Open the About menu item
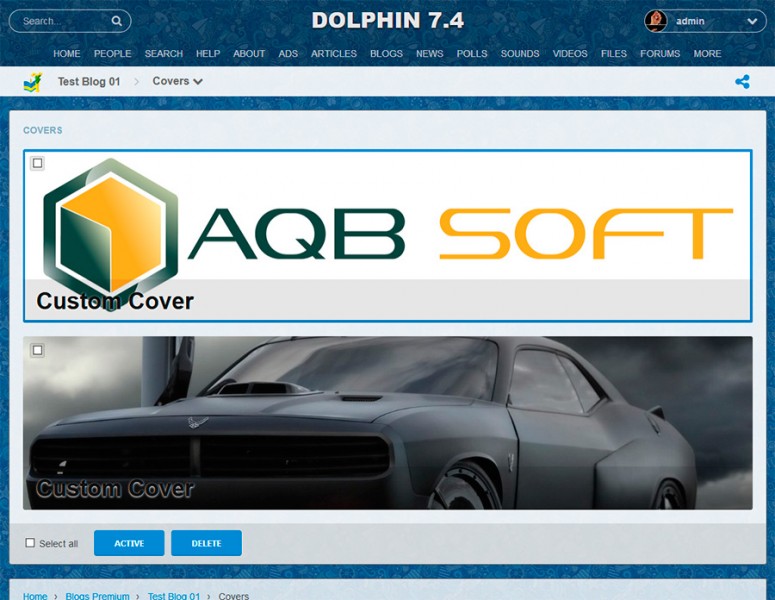 pos(249,53)
